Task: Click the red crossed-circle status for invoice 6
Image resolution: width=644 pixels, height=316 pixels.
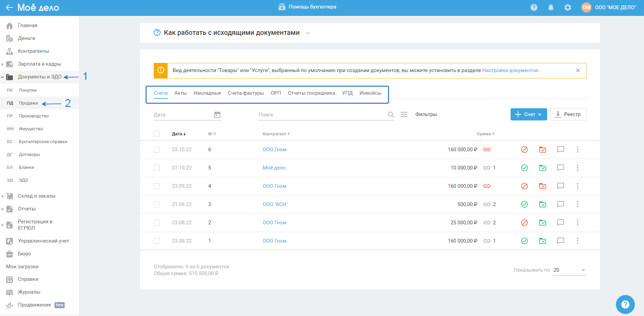Action: [x=524, y=150]
